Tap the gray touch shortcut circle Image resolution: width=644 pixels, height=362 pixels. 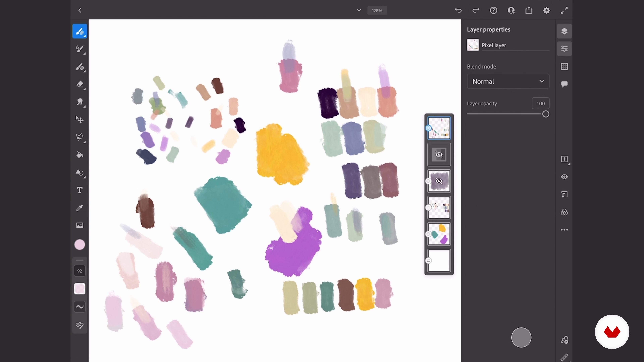pyautogui.click(x=521, y=338)
